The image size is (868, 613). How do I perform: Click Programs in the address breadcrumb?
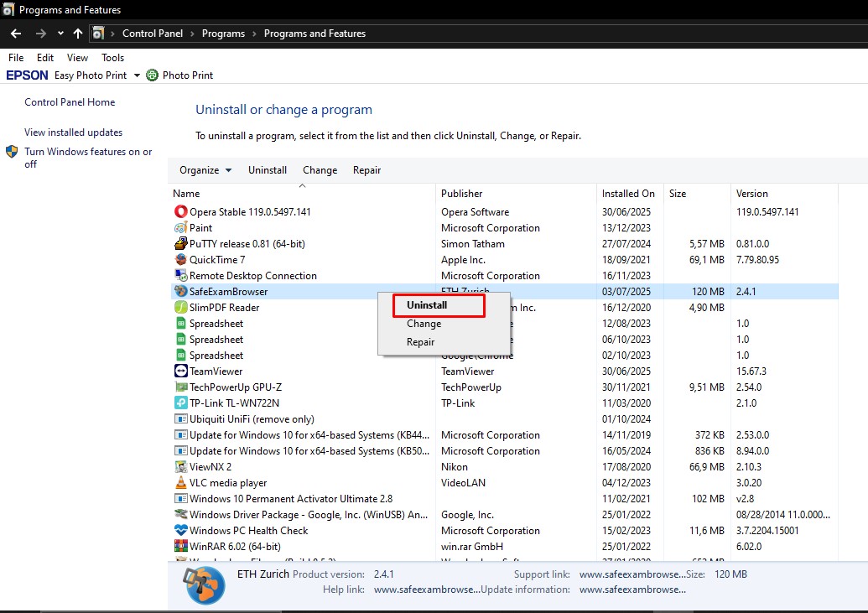tap(223, 34)
